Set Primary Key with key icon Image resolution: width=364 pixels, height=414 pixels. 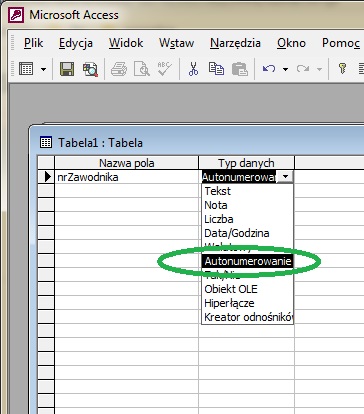[x=342, y=69]
